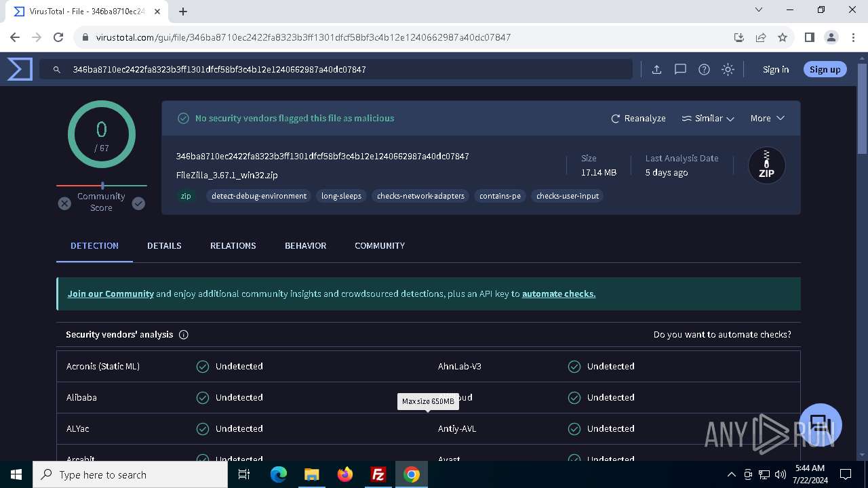The width and height of the screenshot is (868, 488).
Task: Open Microsoft Edge from taskbar
Action: (279, 474)
